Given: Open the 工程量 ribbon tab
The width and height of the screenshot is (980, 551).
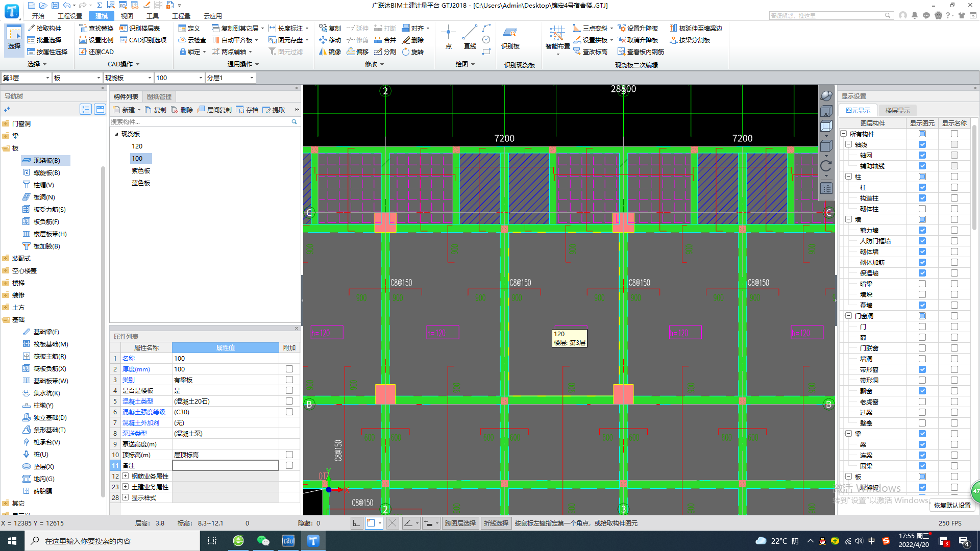Looking at the screenshot, I should 181,16.
